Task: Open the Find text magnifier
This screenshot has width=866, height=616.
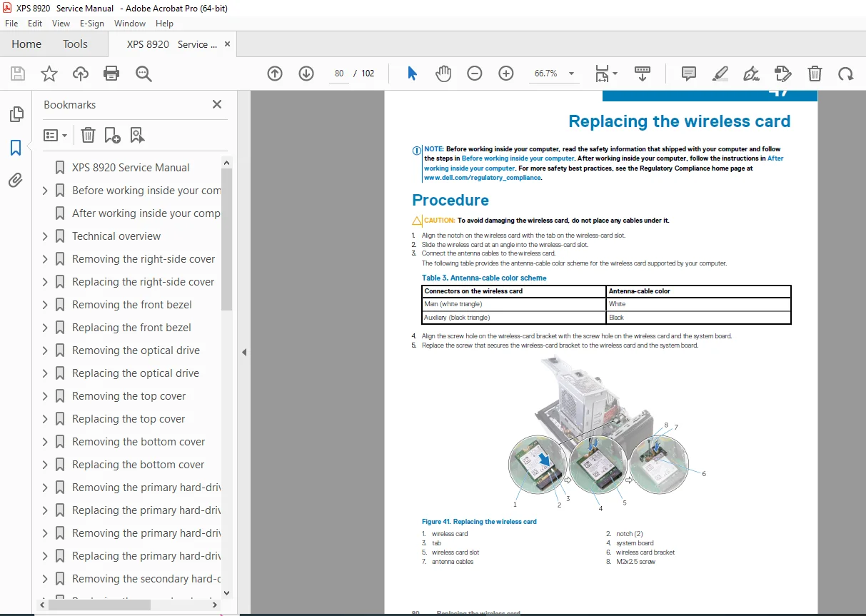Action: 144,74
